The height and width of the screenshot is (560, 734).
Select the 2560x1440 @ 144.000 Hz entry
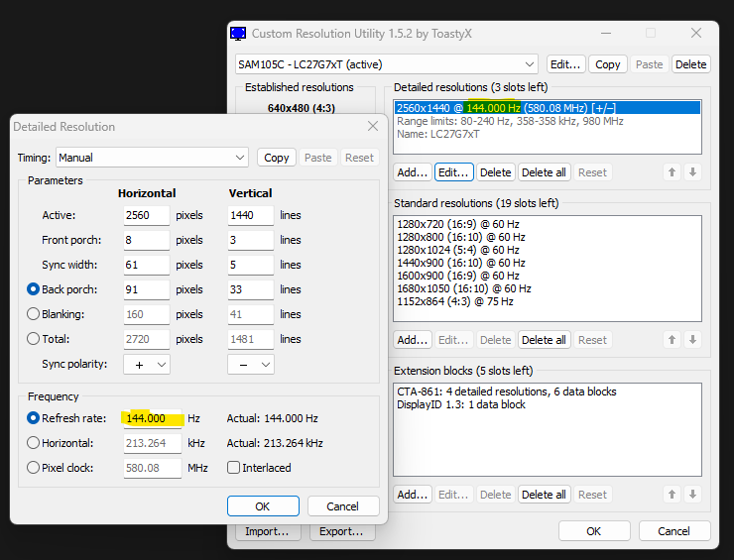548,108
